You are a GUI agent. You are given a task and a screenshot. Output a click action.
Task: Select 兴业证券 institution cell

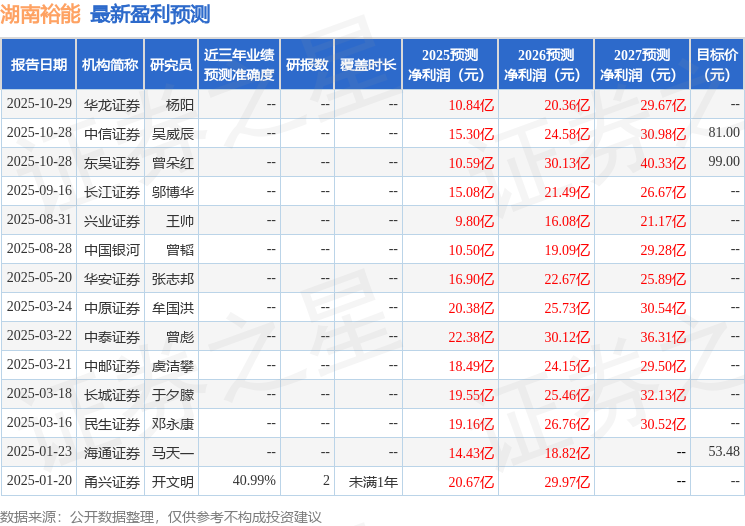click(112, 221)
